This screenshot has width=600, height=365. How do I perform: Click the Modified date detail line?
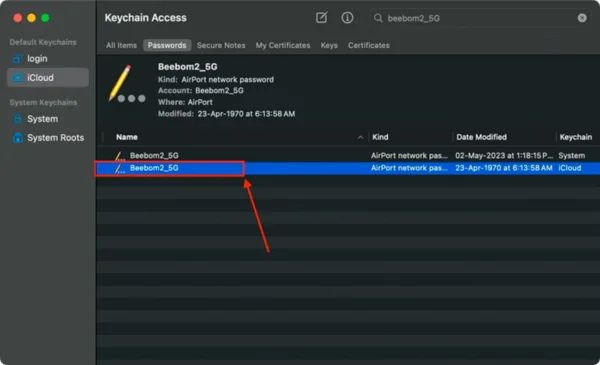click(x=226, y=114)
